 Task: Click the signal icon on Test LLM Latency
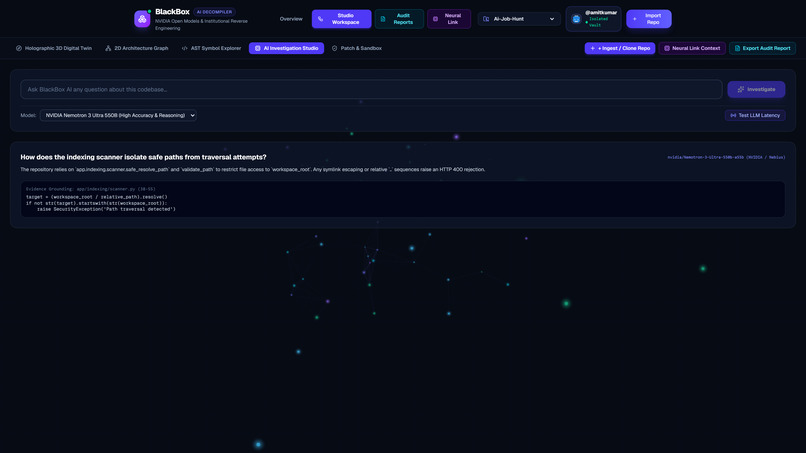pyautogui.click(x=733, y=116)
